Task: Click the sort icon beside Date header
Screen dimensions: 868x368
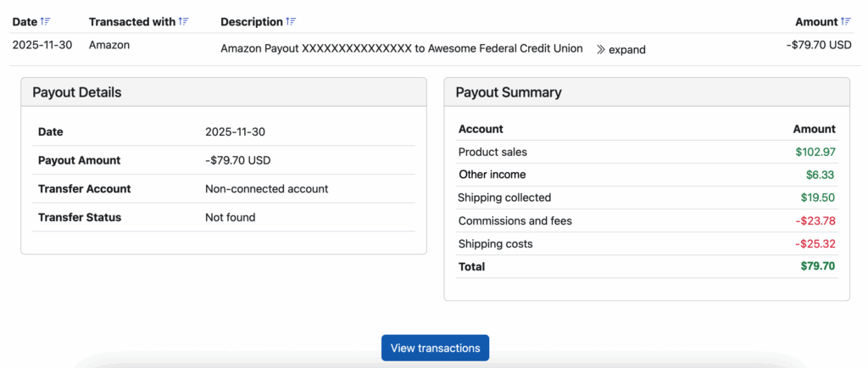Action: (46, 21)
